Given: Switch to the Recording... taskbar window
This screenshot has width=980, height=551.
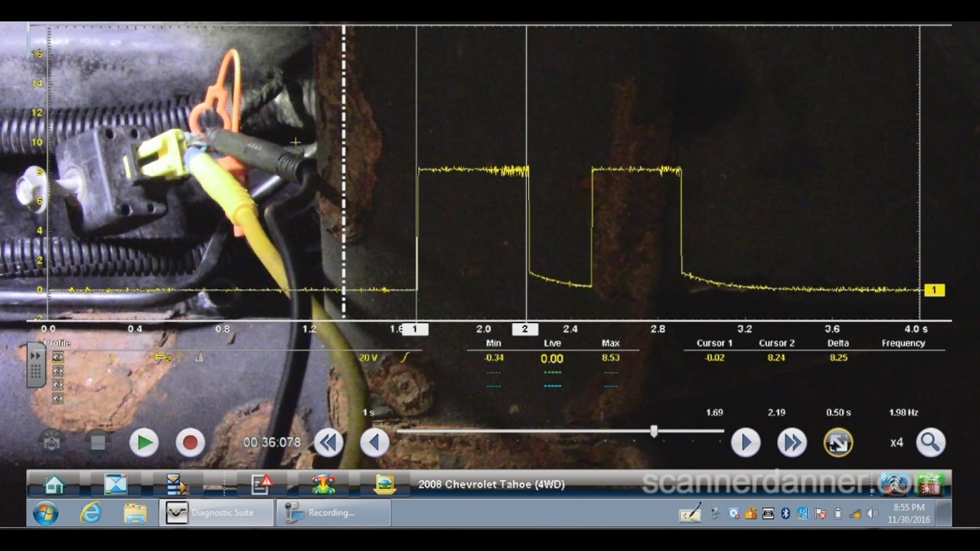Looking at the screenshot, I should [334, 513].
